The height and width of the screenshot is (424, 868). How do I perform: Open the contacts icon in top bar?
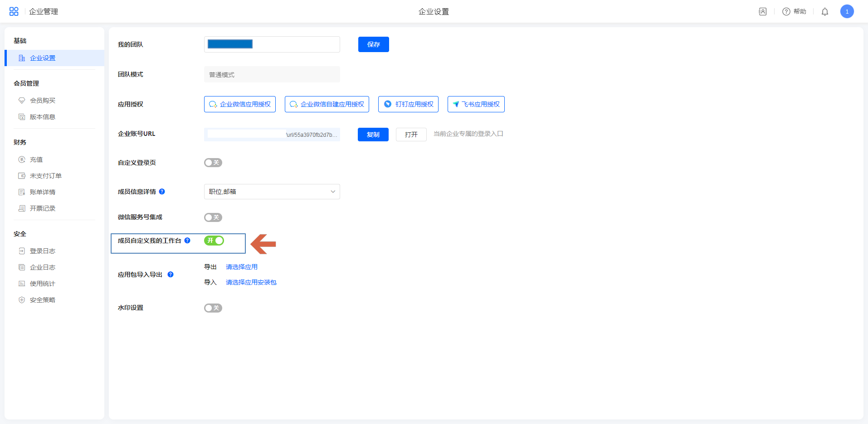pos(762,12)
